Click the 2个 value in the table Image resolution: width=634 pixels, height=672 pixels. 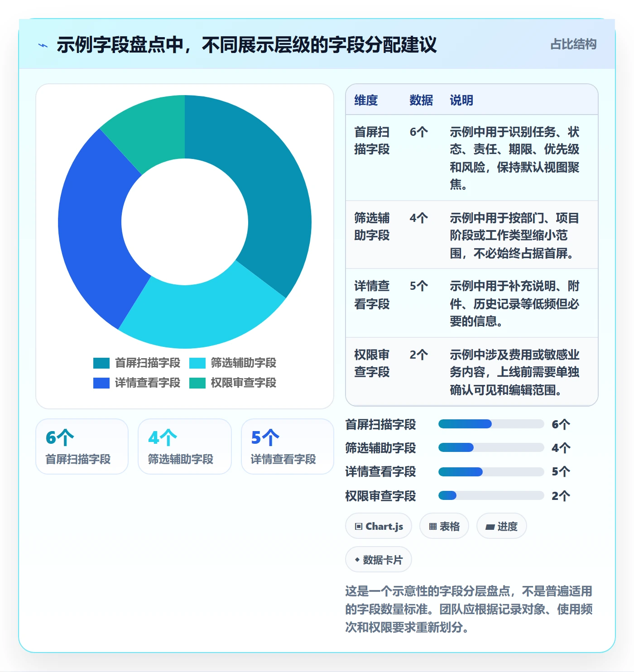pos(419,355)
